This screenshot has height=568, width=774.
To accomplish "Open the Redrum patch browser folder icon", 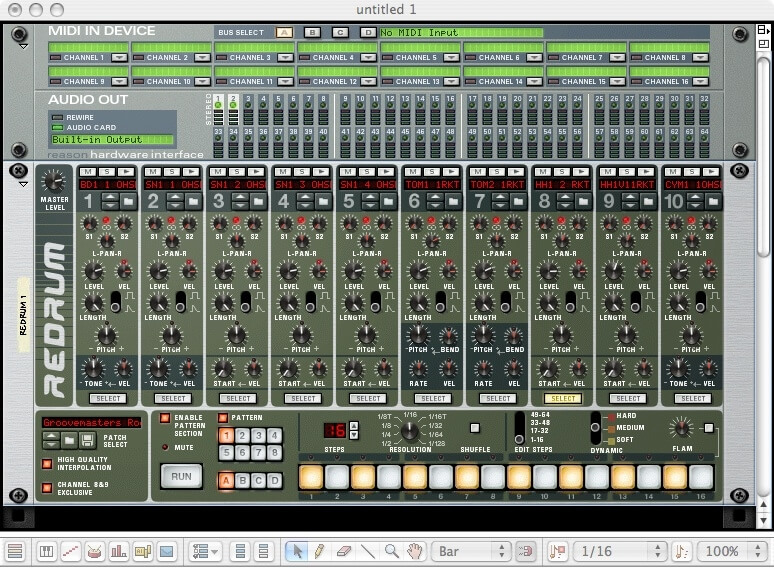I will pos(69,440).
